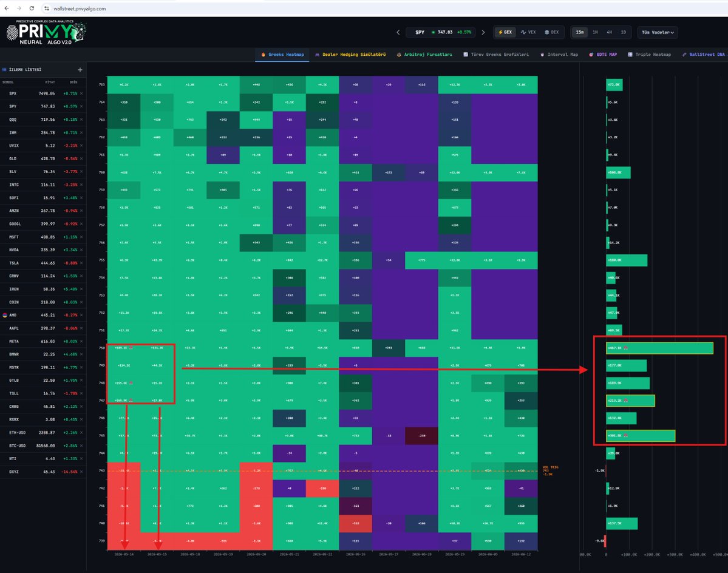Select the GEX exposure mode
Image resolution: width=728 pixels, height=573 pixels.
click(505, 33)
